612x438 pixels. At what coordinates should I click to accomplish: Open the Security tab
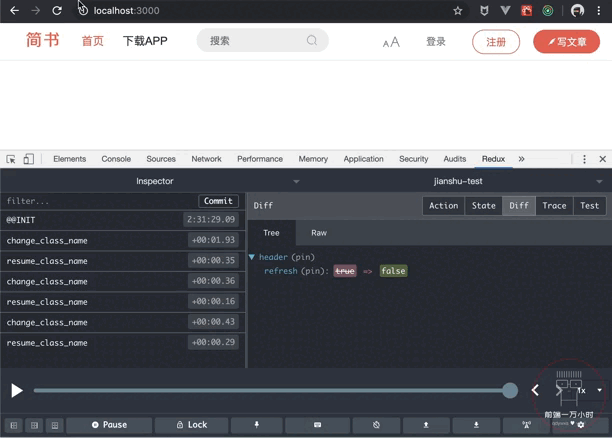[x=414, y=159]
